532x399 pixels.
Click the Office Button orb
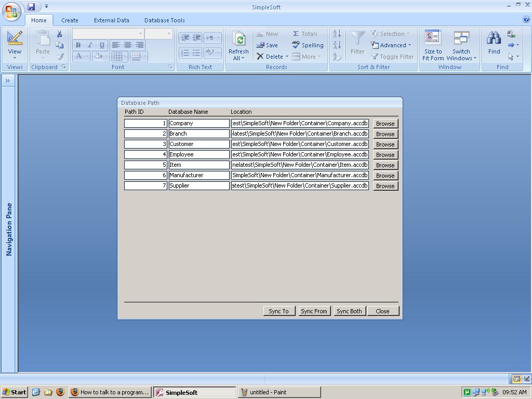(11, 11)
